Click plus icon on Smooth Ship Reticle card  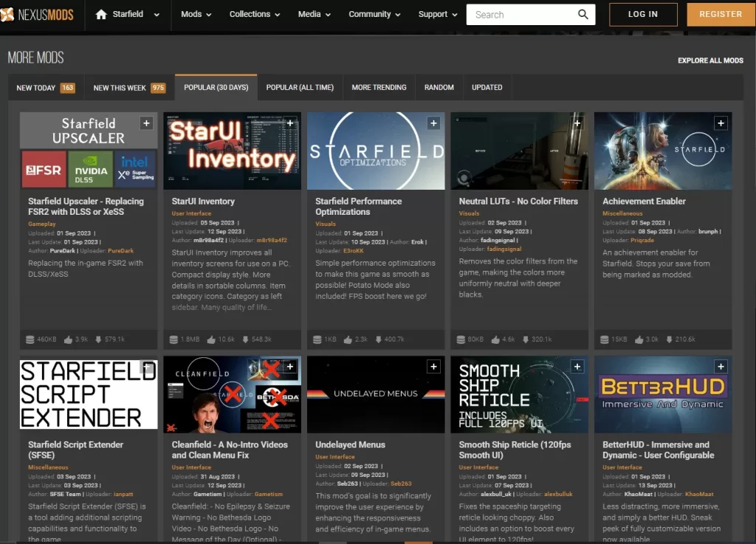coord(577,367)
